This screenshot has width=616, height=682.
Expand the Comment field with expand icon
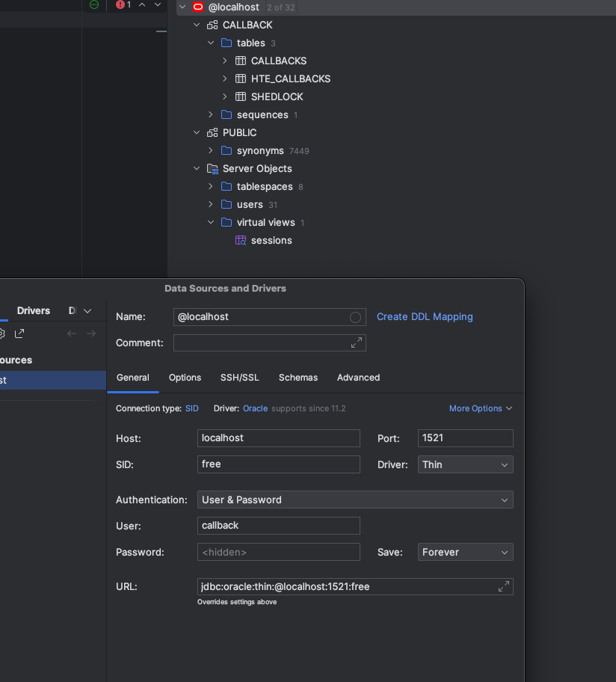357,342
